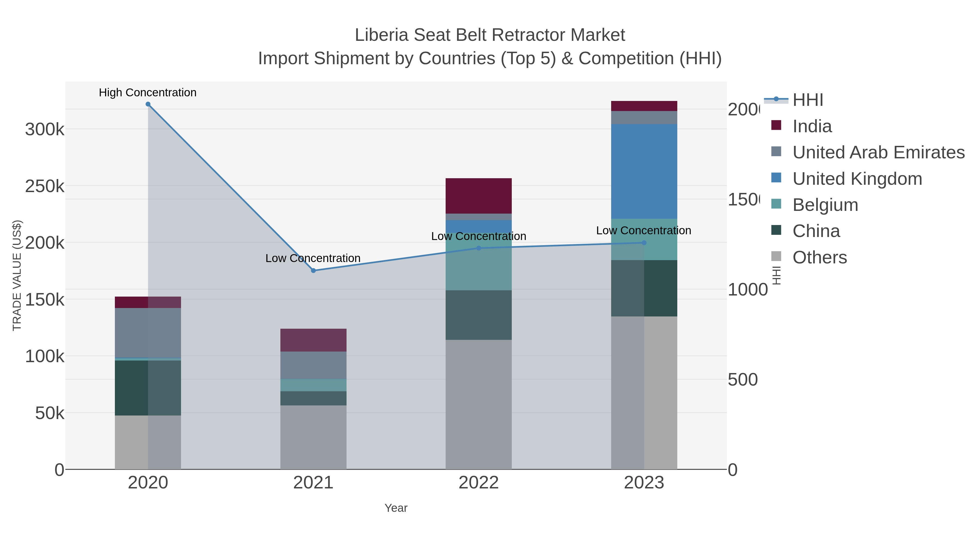This screenshot has height=551, width=980.
Task: Click the HHI line marker icon in legend
Action: [x=776, y=99]
